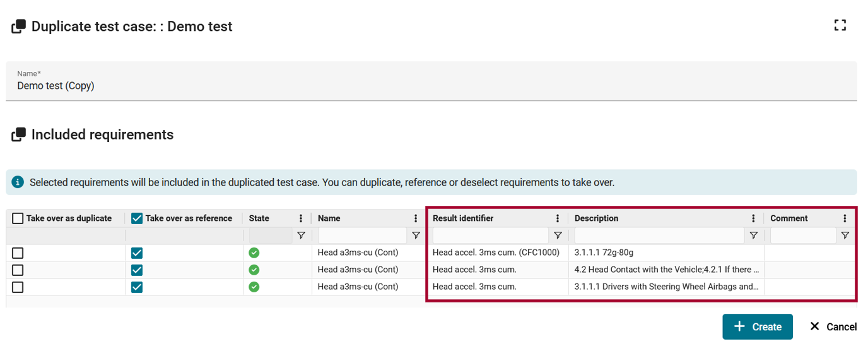Select the row with description 3.1.1.1 72g-80g
This screenshot has width=868, height=346.
pyautogui.click(x=431, y=253)
